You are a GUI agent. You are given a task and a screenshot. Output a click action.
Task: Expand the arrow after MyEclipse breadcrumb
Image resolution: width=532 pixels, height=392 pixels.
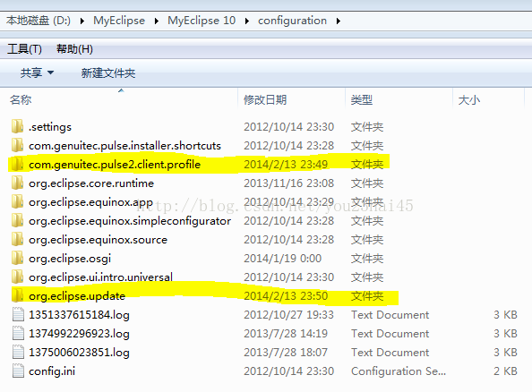coord(157,21)
